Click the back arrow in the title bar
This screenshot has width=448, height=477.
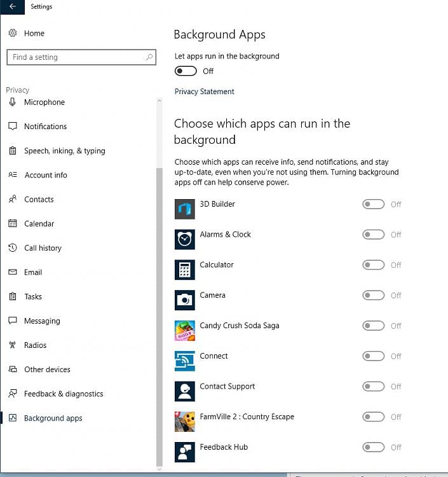13,7
